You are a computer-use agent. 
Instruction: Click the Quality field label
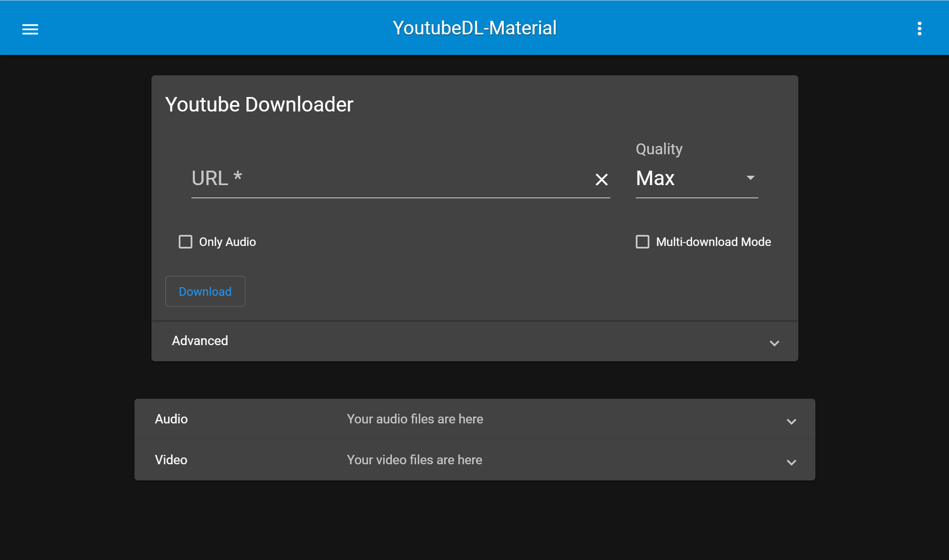click(x=659, y=149)
